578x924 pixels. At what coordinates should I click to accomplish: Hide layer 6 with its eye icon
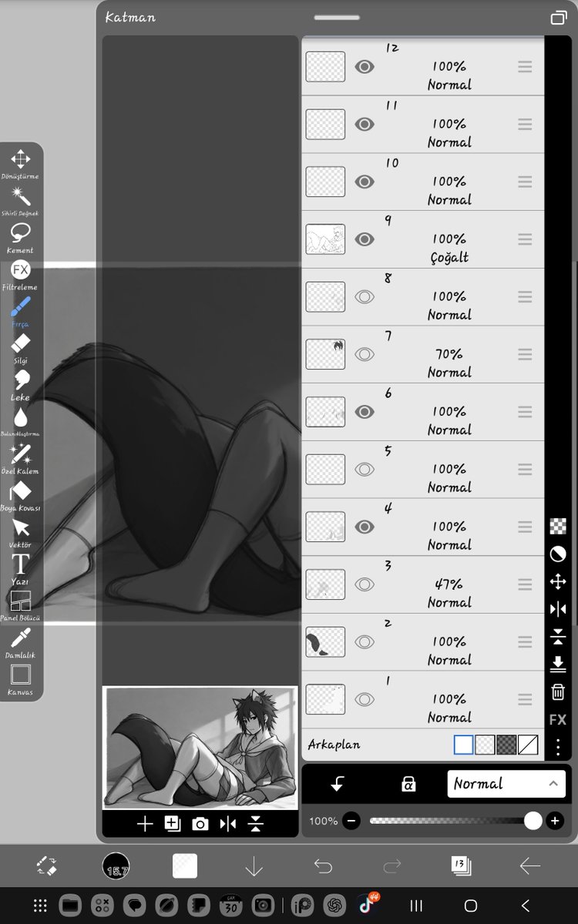[365, 412]
